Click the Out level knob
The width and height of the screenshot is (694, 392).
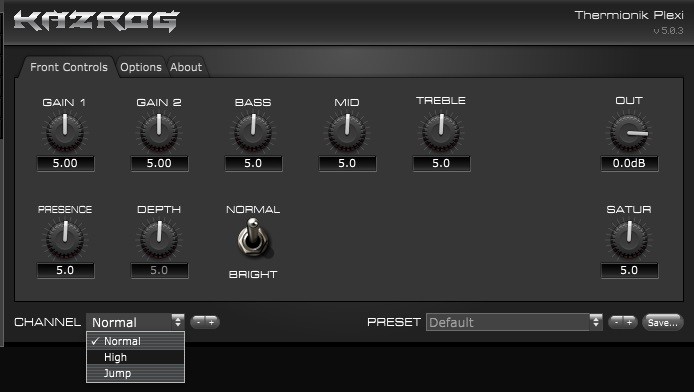pyautogui.click(x=629, y=132)
